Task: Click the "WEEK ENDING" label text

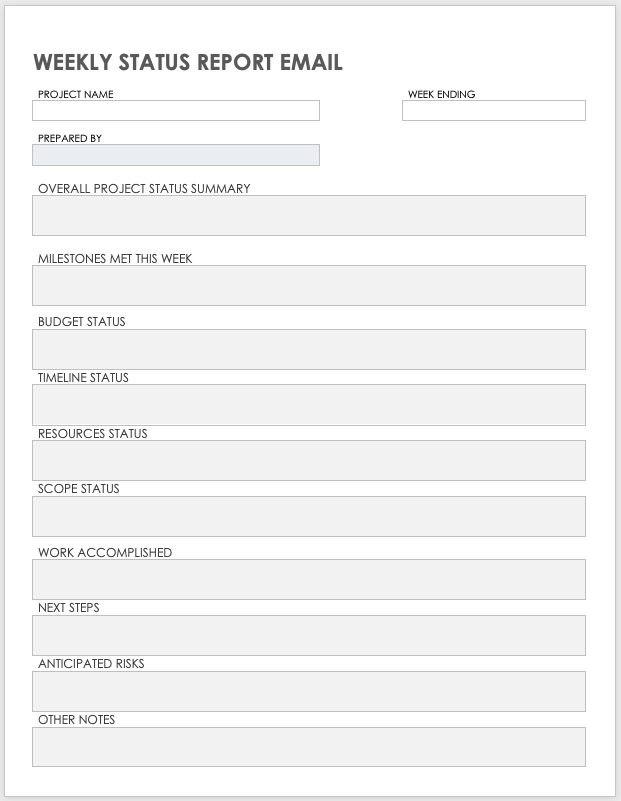Action: (x=441, y=94)
